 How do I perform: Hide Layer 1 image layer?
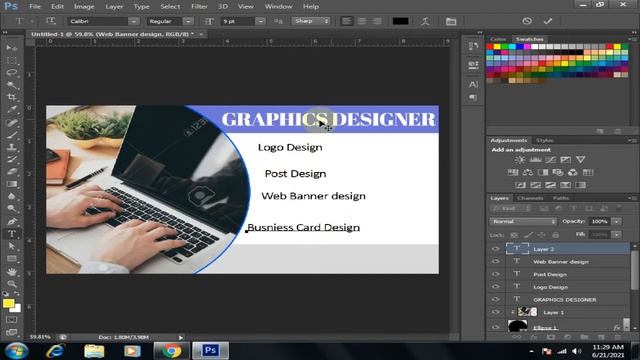click(x=496, y=312)
